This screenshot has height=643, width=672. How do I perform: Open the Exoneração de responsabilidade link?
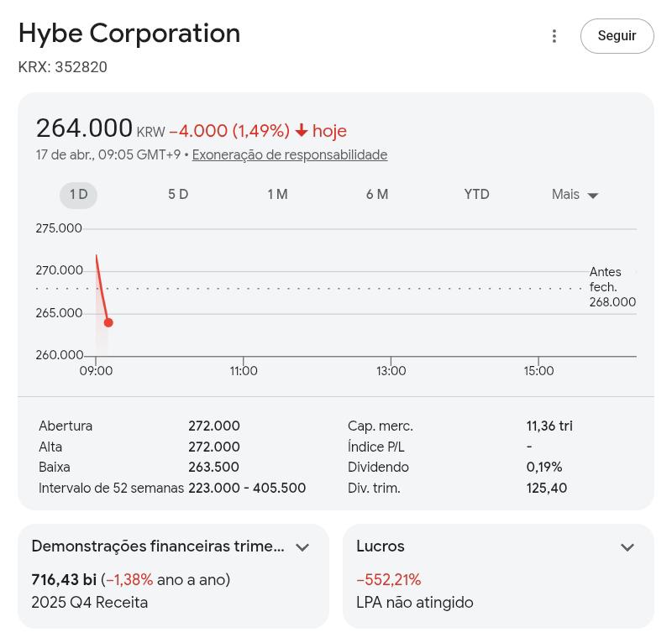tap(290, 155)
